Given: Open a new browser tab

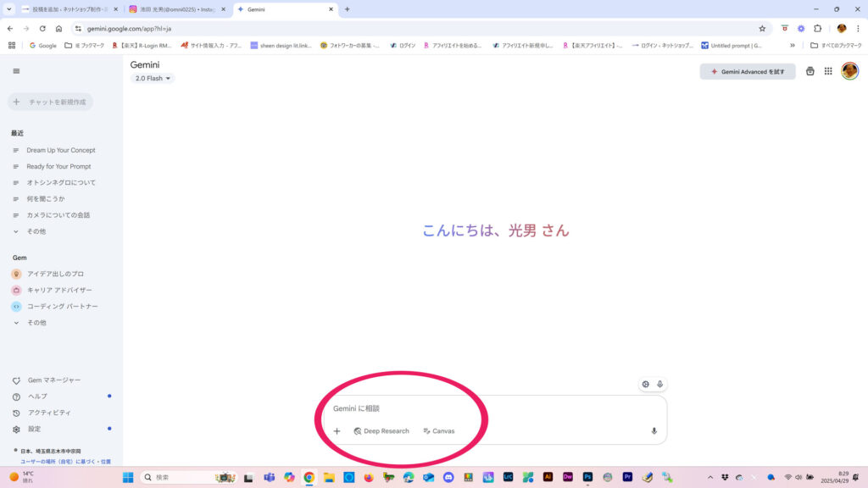Looking at the screenshot, I should pyautogui.click(x=347, y=9).
